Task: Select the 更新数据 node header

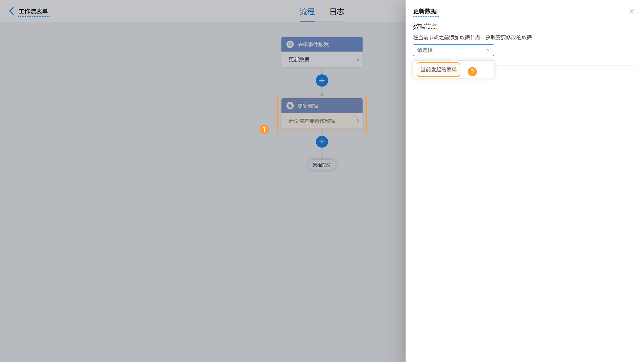Action: [x=322, y=106]
